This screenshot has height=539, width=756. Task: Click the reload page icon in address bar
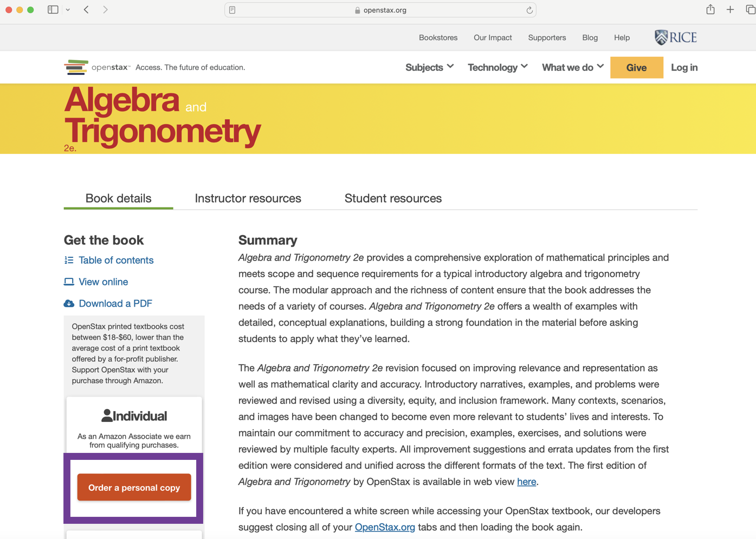[529, 10]
